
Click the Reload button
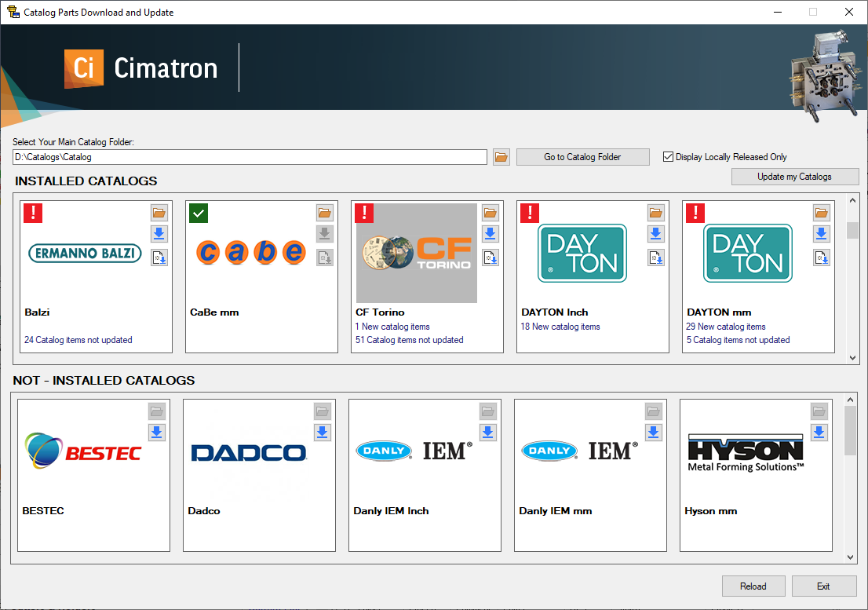coord(753,586)
